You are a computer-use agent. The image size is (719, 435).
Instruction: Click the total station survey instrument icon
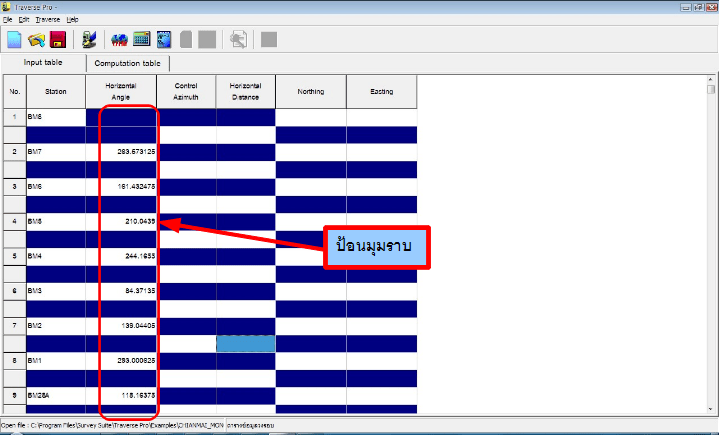point(89,39)
